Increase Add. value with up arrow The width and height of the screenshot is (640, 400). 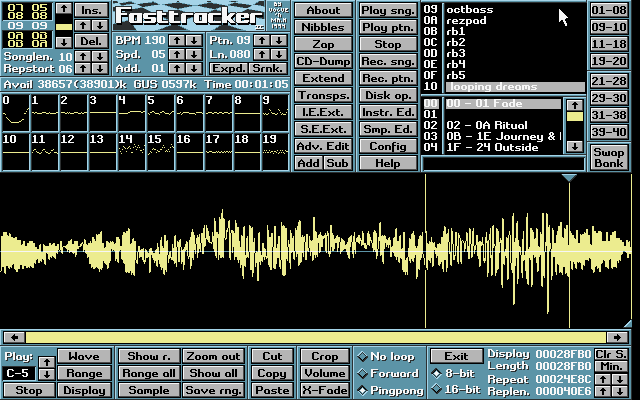coord(177,68)
